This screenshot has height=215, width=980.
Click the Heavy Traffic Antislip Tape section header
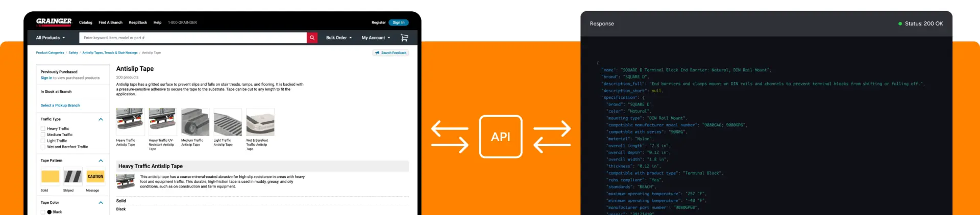click(262, 166)
